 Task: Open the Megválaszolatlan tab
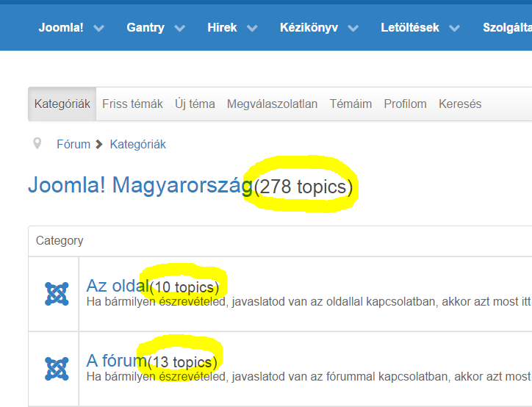[272, 104]
